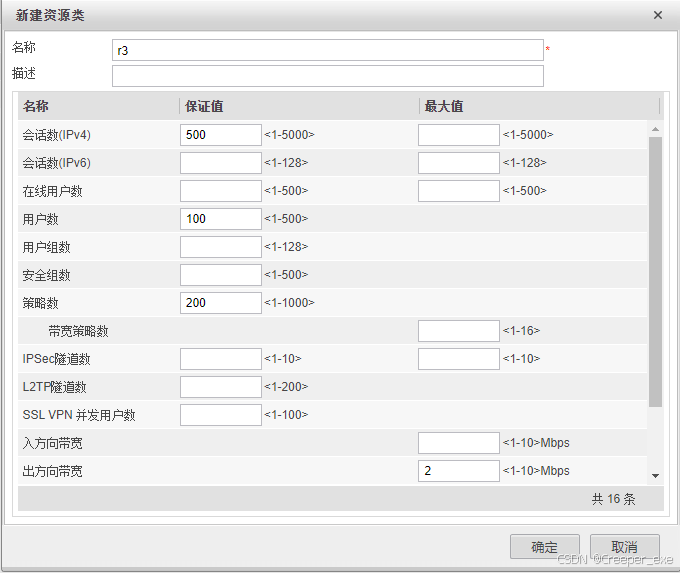Viewport: 680px width, 573px height.
Task: Click 出方向带宽 最大值 field with 2
Action: 458,471
